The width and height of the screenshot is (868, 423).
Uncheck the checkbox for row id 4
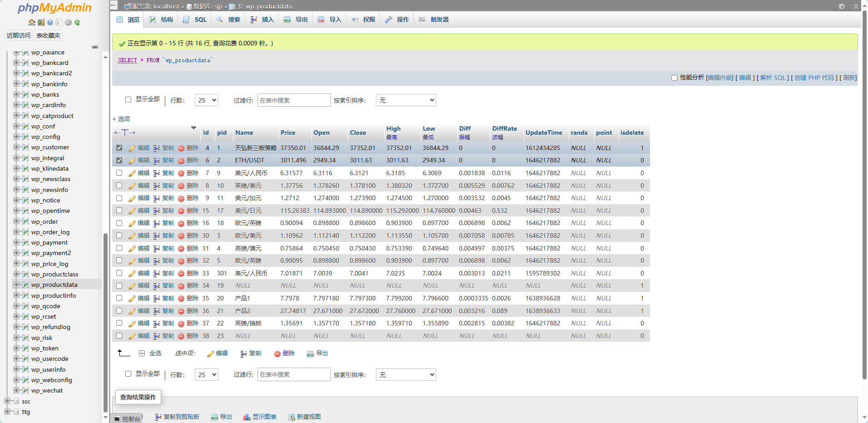tap(119, 148)
